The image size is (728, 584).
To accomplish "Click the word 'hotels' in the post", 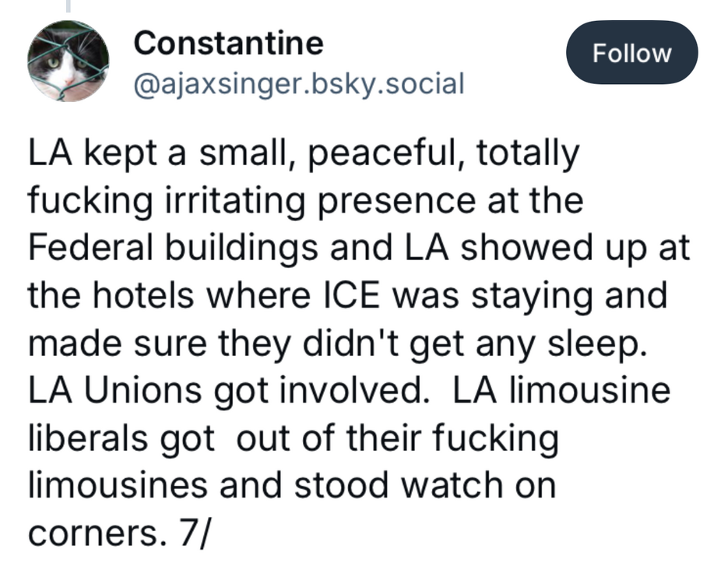I will point(132,297).
